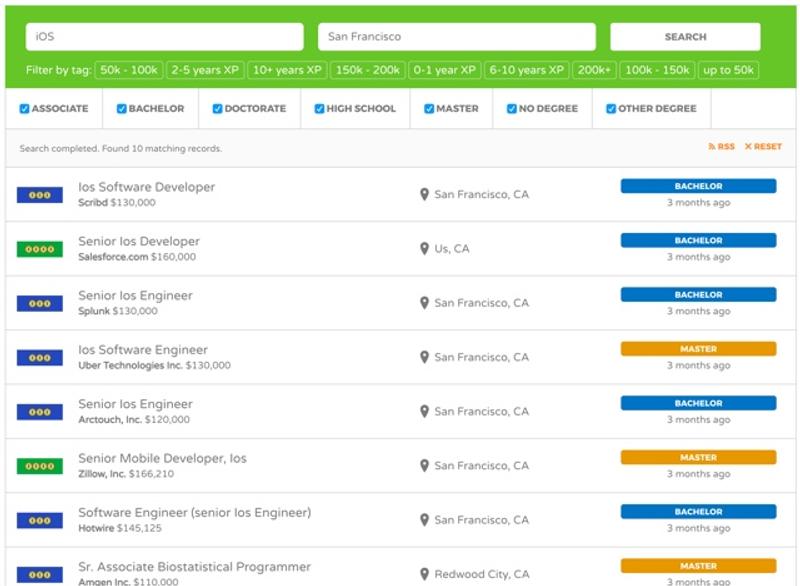Focus the San Francisco location field
Screen dimensions: 800x586
click(x=456, y=37)
